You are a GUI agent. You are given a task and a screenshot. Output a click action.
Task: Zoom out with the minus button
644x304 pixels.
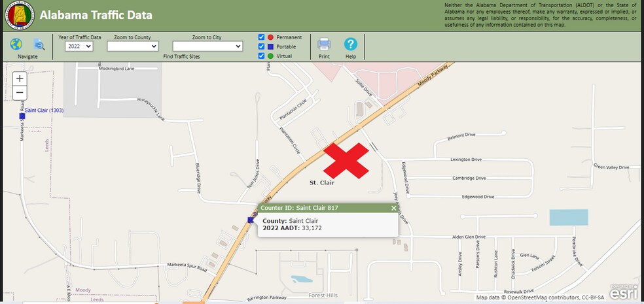(x=20, y=93)
